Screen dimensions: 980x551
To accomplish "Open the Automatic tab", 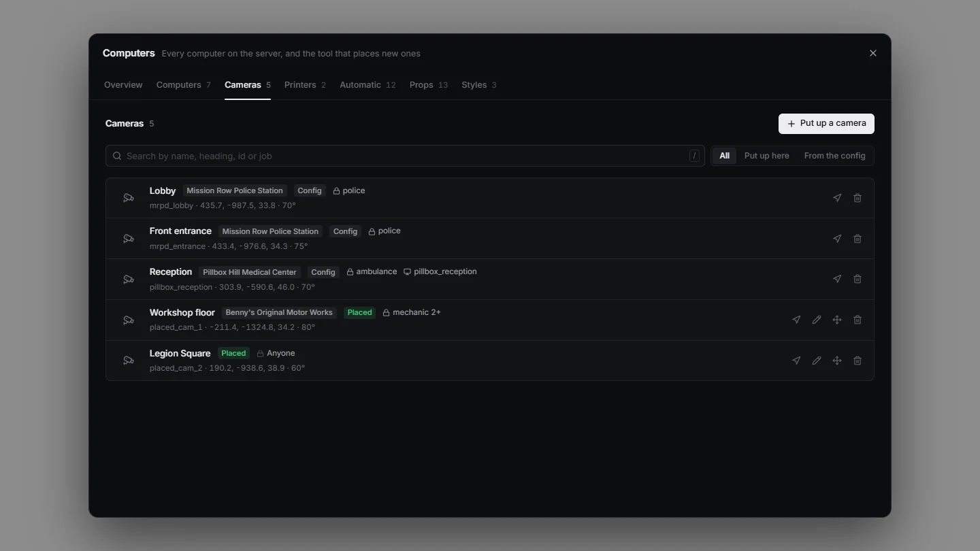I will click(x=367, y=85).
